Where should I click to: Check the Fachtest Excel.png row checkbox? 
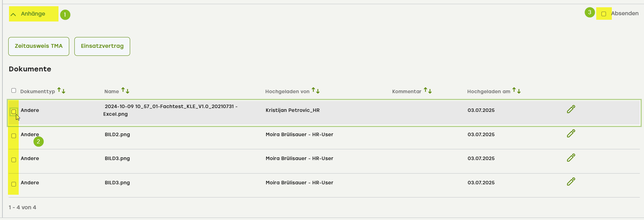(14, 112)
